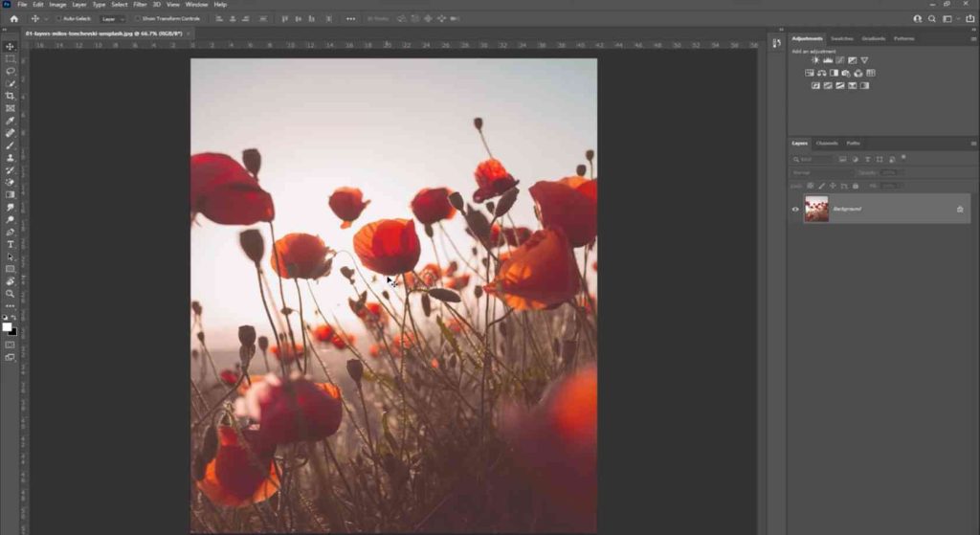Select the Smudge tool
The width and height of the screenshot is (980, 535).
(10, 207)
